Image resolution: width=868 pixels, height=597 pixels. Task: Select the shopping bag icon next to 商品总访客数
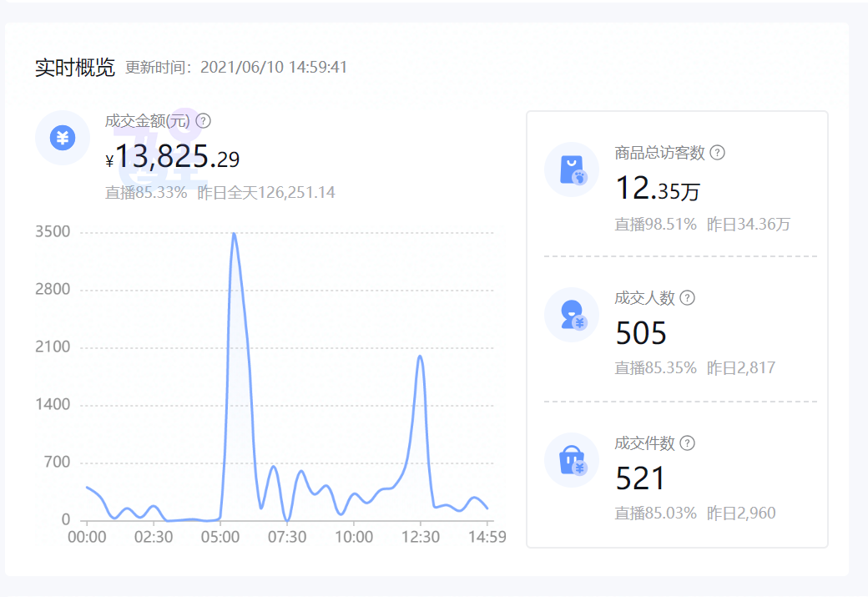572,169
